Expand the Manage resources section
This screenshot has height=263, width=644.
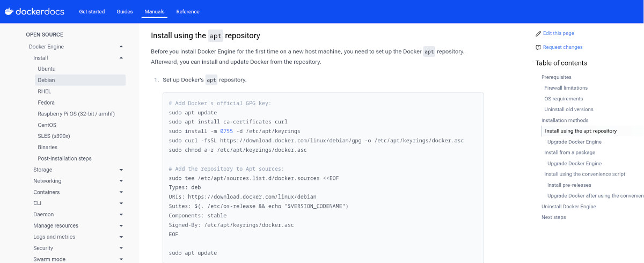[121, 226]
